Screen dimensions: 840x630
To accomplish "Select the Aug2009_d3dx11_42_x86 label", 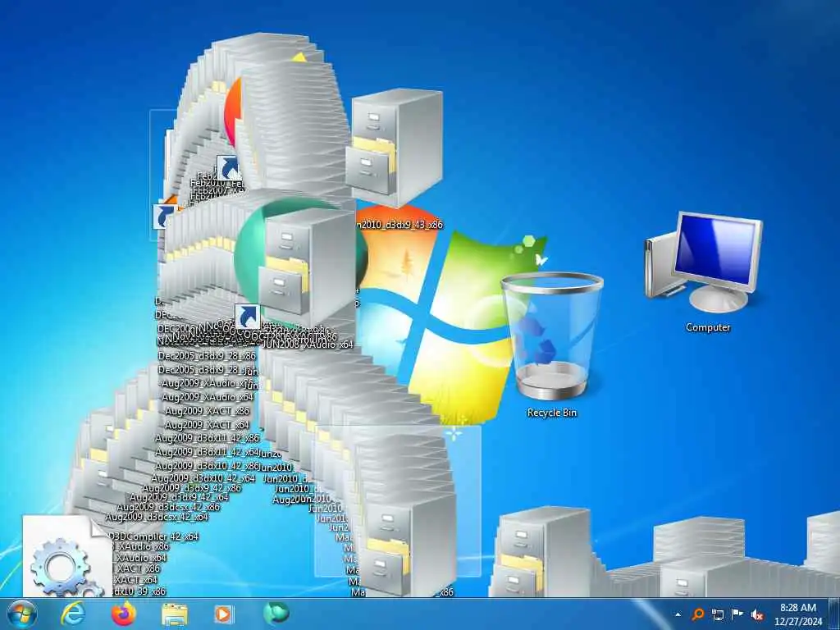I will pos(208,438).
